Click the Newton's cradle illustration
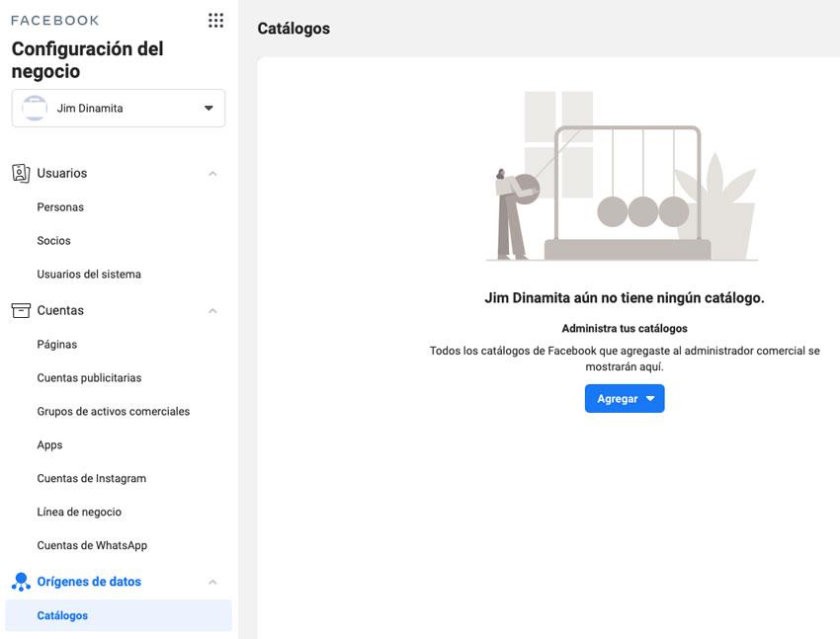840x639 pixels. (x=622, y=176)
